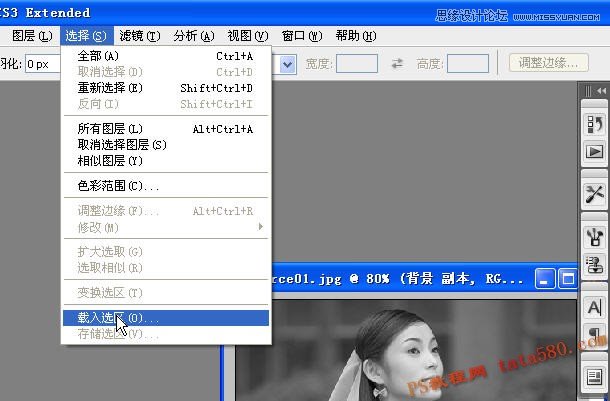Open the 分析(A) menu

coord(194,36)
